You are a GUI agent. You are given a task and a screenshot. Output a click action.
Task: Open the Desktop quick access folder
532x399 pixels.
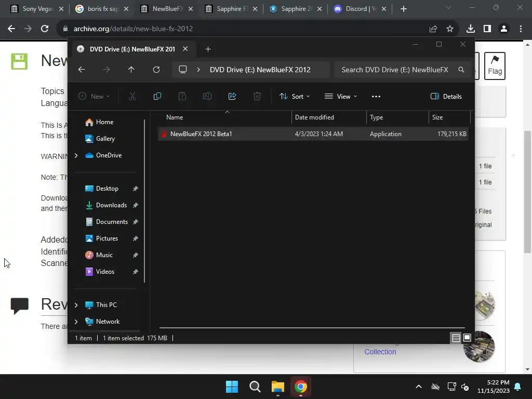[x=107, y=189]
